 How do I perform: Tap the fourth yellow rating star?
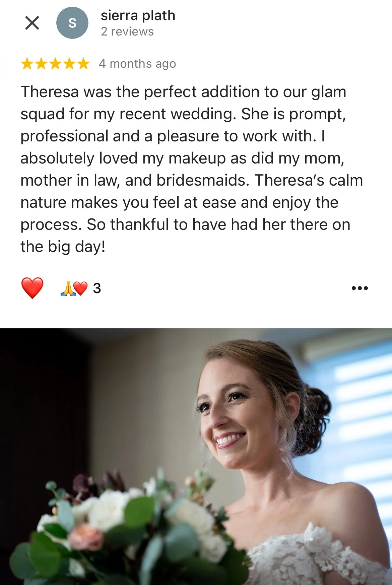coord(69,63)
